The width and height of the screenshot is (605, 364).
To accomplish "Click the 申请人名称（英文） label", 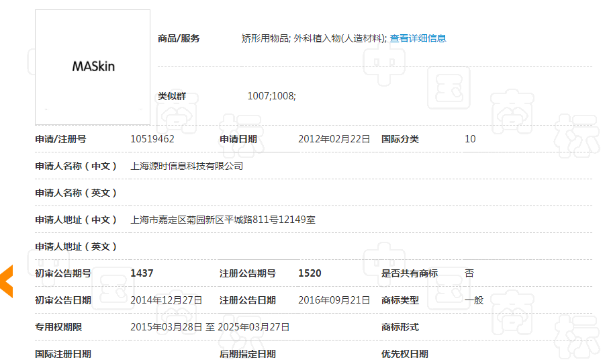I will coord(76,193).
